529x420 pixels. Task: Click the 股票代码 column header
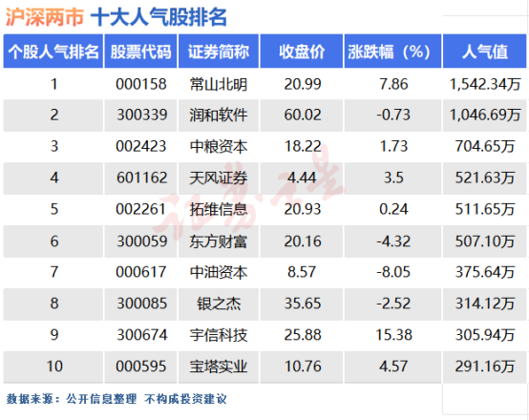[x=140, y=52]
